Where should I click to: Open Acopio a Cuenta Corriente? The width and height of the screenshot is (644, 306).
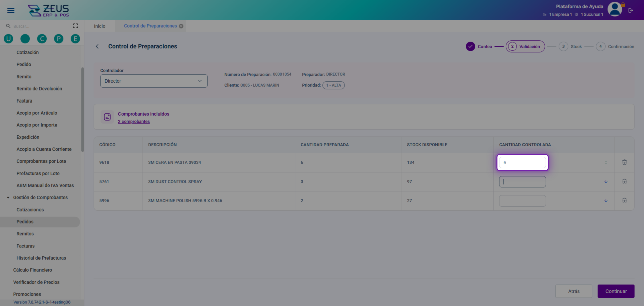(x=44, y=149)
